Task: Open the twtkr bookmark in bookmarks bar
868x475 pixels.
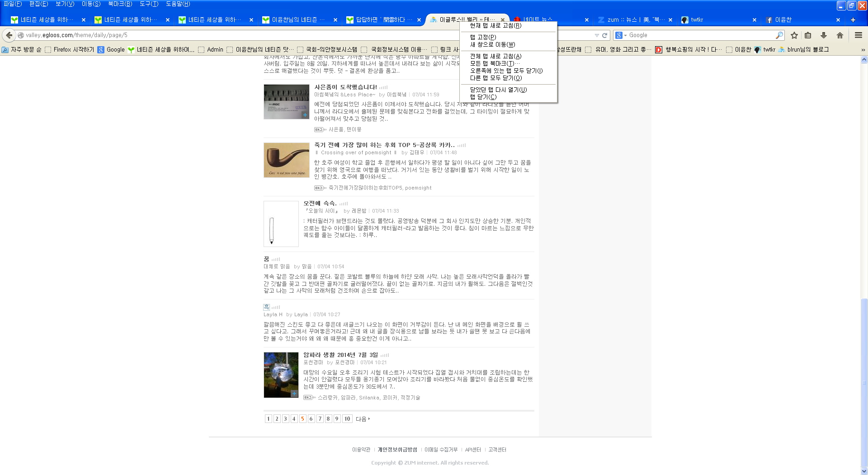Action: point(765,50)
